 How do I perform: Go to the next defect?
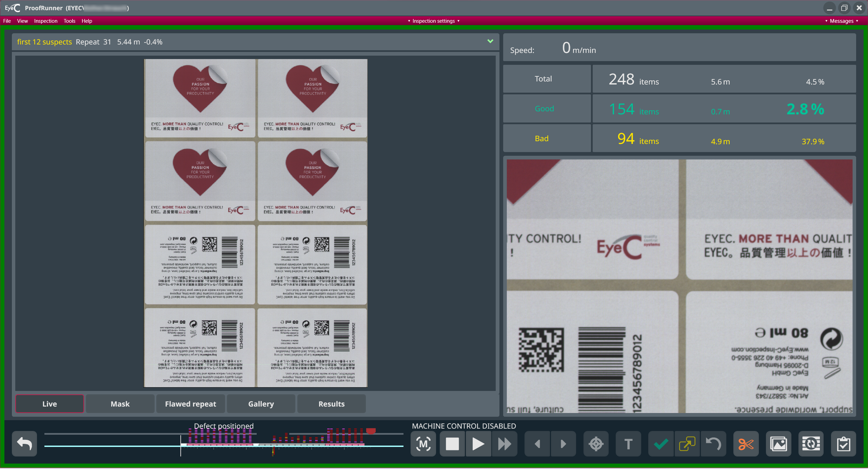pos(563,444)
